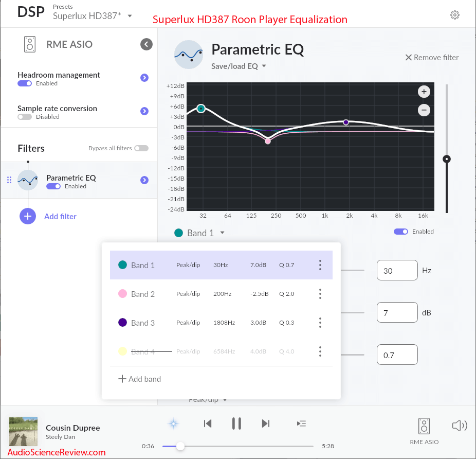The height and width of the screenshot is (459, 476).
Task: Open the Presets dropdown Superlux HD387
Action: 93,16
